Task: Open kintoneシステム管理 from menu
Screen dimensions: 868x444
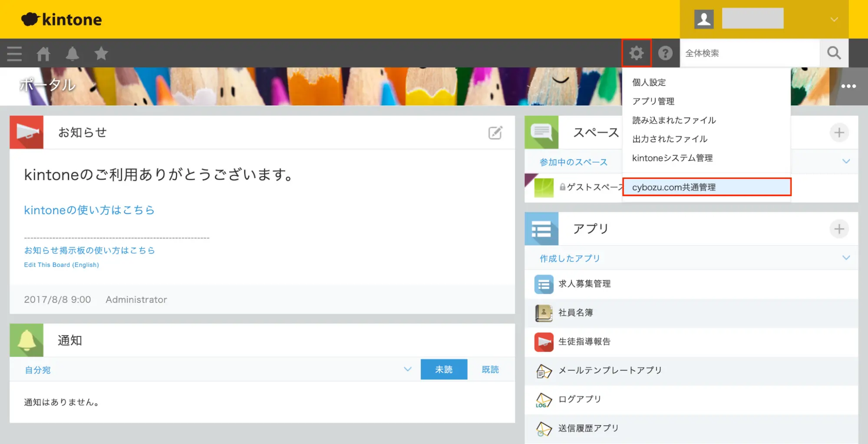Action: coord(706,158)
